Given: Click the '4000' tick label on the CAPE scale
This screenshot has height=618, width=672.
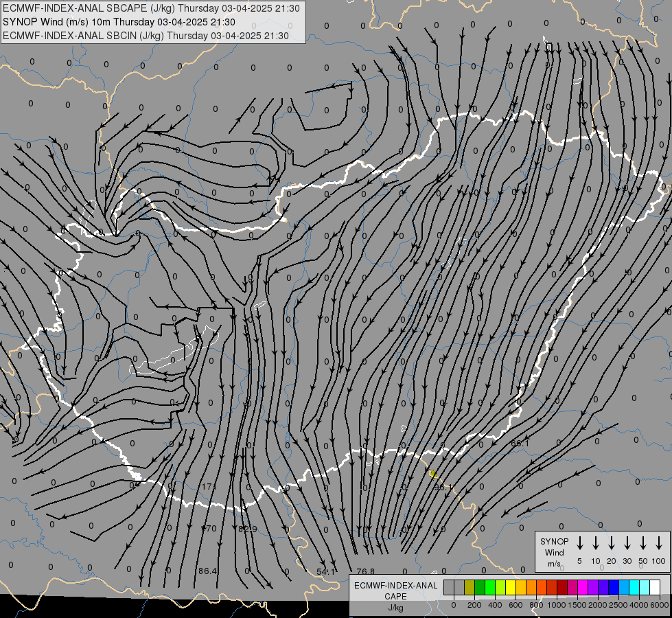Looking at the screenshot, I should 639,605.
